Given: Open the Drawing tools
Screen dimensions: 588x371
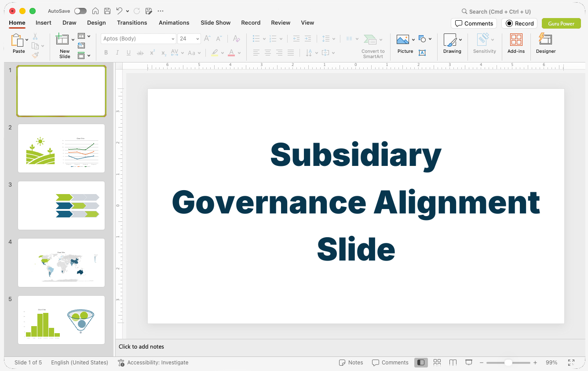Looking at the screenshot, I should pyautogui.click(x=452, y=44).
